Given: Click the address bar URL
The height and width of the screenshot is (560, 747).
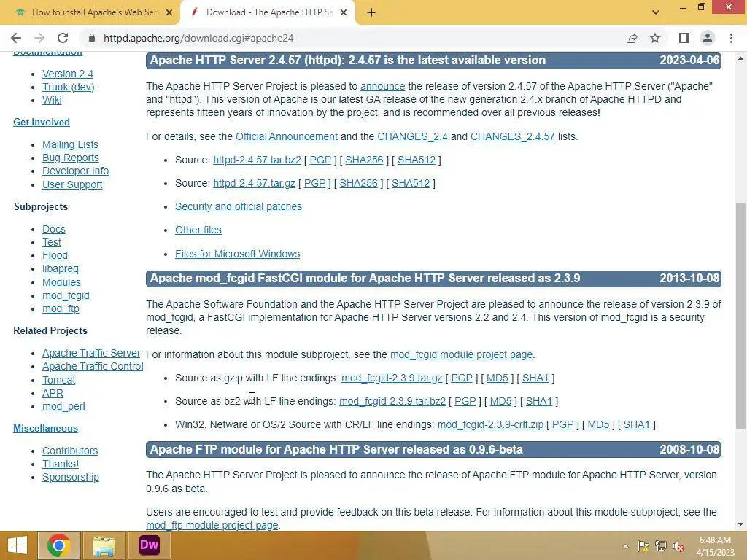Looking at the screenshot, I should tap(198, 38).
